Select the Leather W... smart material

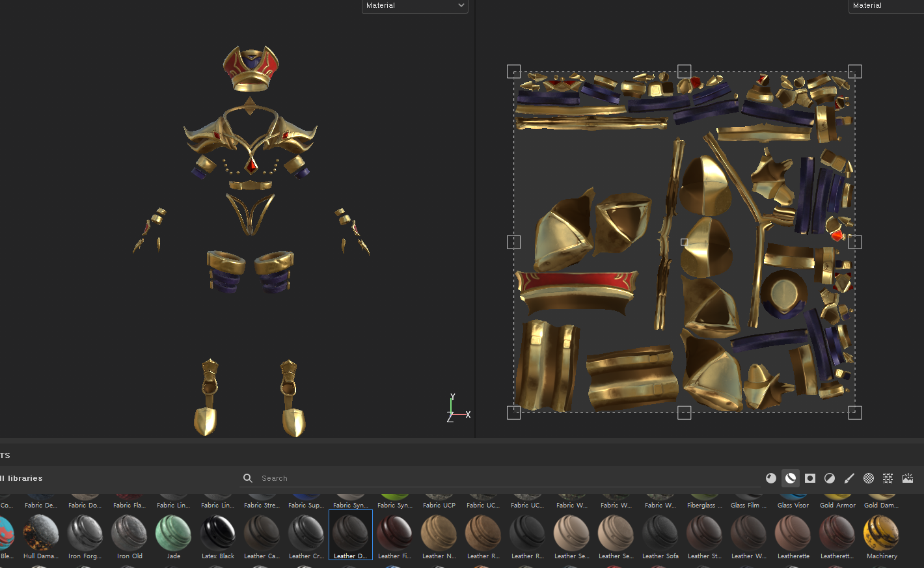(x=749, y=537)
